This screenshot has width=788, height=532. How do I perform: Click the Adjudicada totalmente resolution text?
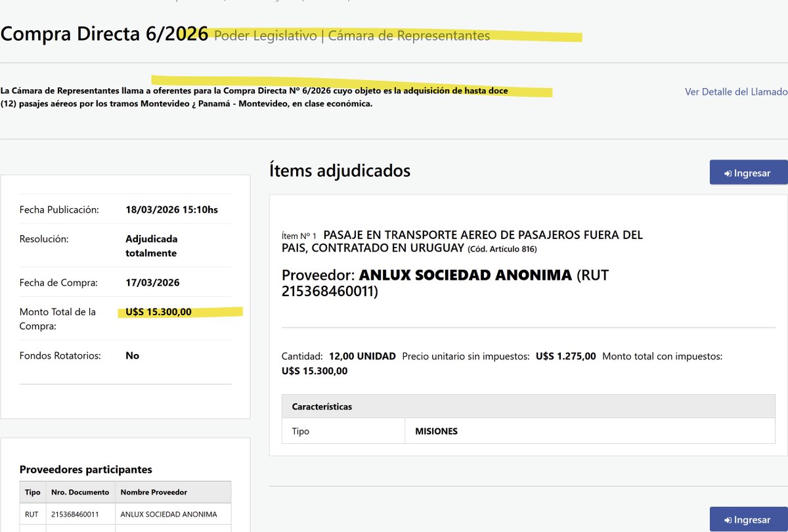tap(154, 245)
